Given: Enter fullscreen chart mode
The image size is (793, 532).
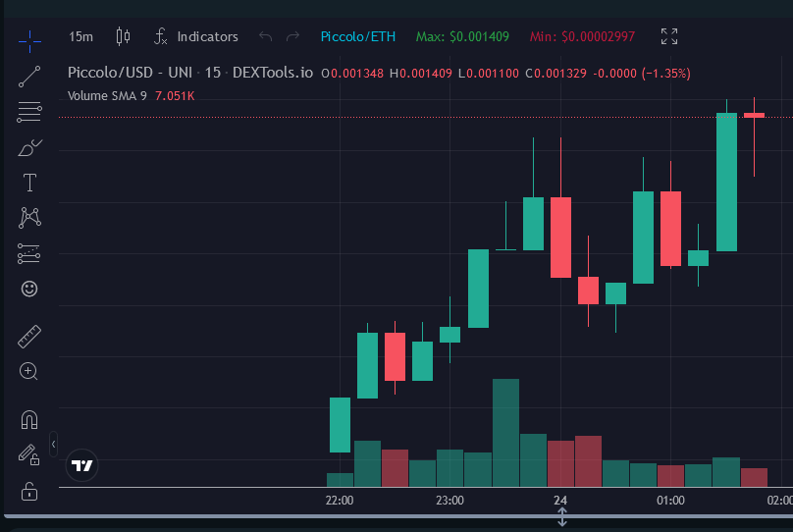Looking at the screenshot, I should [x=669, y=36].
